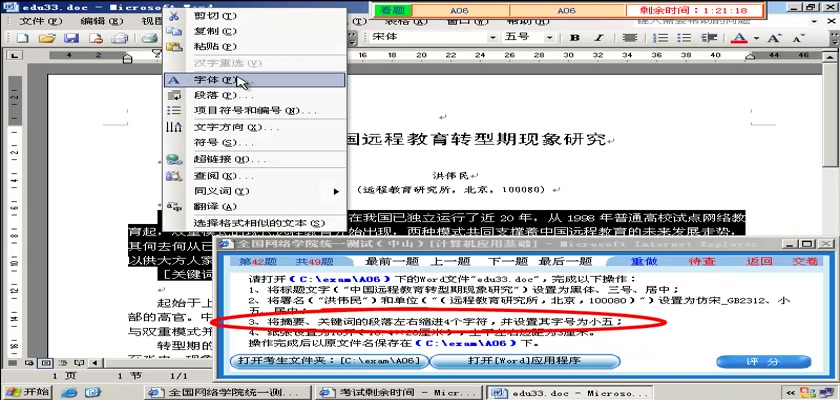The image size is (840, 400).
Task: Launch Internet Explorer from quick launch
Action: [x=69, y=393]
